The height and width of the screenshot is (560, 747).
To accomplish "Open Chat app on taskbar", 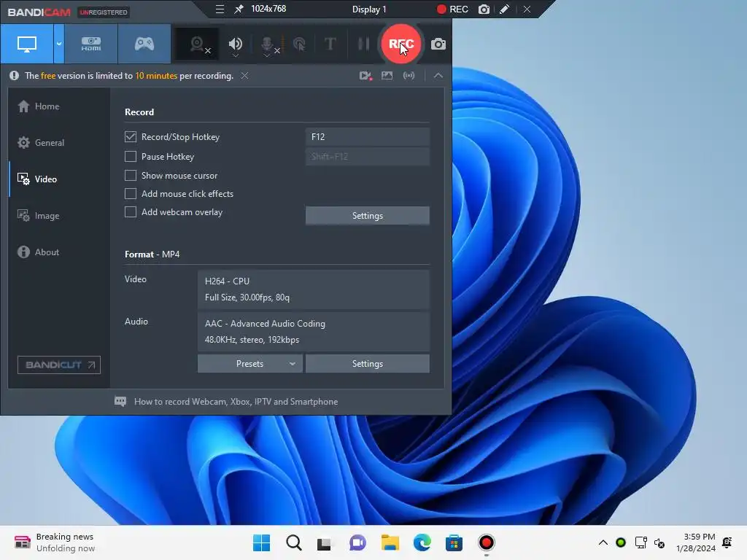I will (x=357, y=542).
